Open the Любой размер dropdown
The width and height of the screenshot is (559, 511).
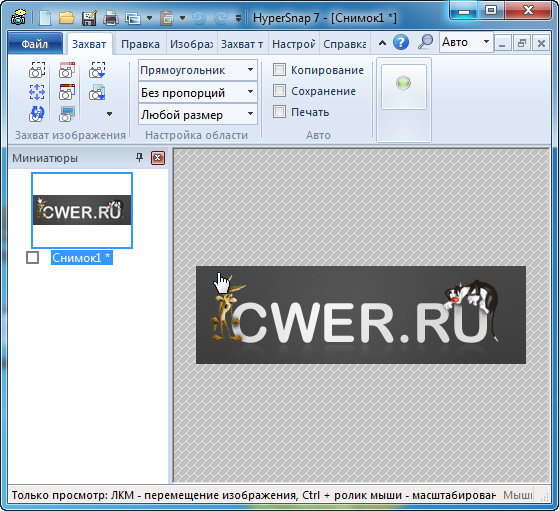coord(198,115)
